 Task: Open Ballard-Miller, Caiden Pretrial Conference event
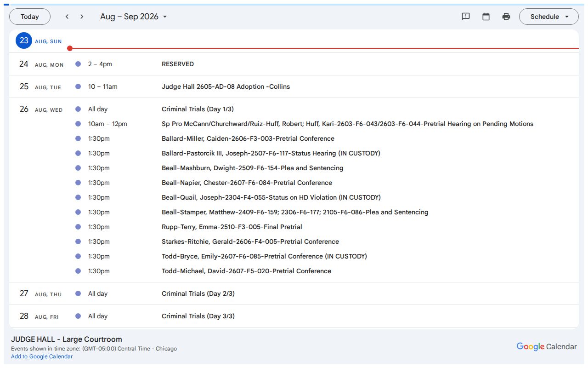248,138
